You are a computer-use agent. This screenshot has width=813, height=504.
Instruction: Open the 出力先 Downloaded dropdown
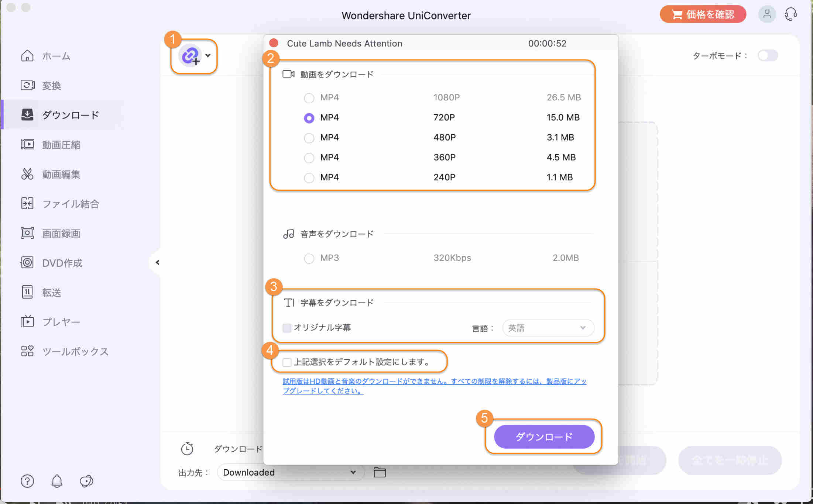290,472
